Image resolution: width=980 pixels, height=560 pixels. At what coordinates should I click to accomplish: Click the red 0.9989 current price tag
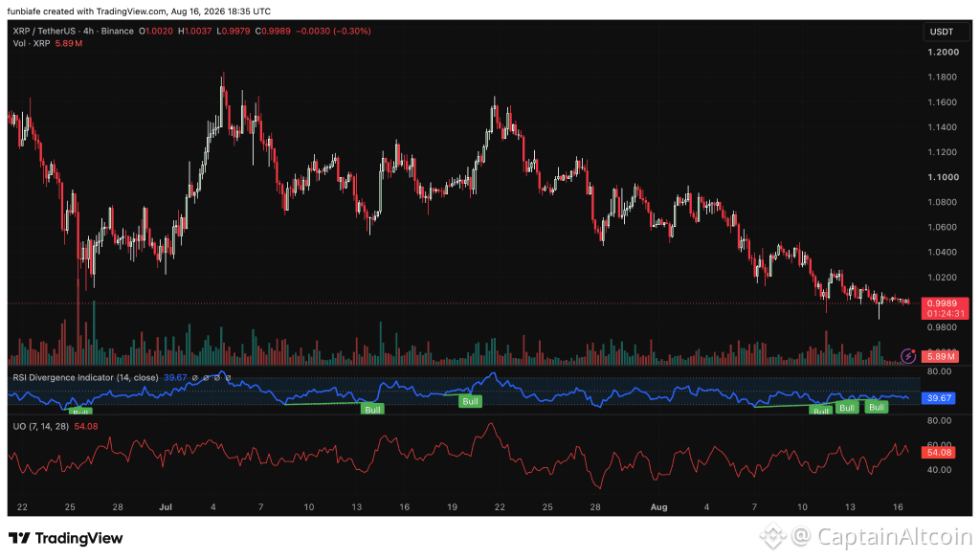tap(945, 303)
